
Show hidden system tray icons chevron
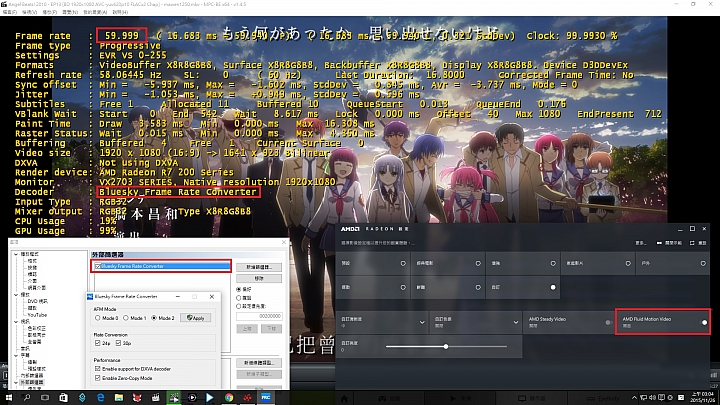[x=634, y=398]
